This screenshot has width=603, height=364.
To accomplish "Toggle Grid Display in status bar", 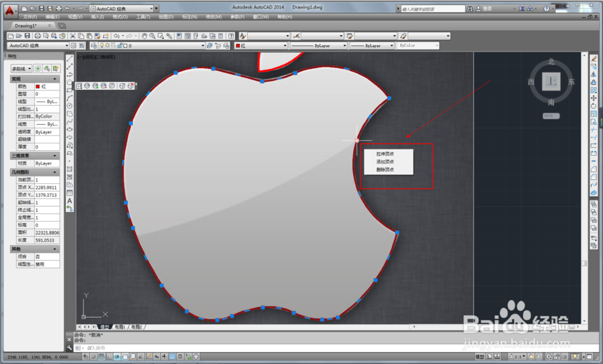I will coord(101,357).
